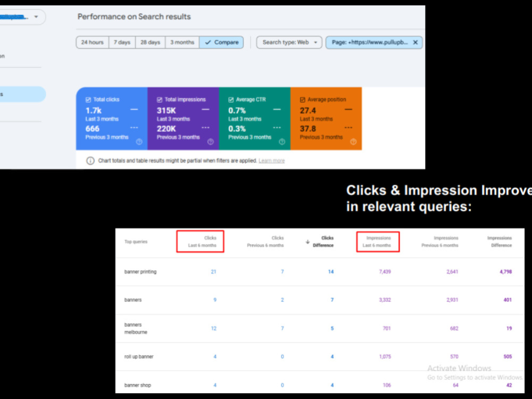532x399 pixels.
Task: Click the Top queries column header
Action: (x=136, y=242)
